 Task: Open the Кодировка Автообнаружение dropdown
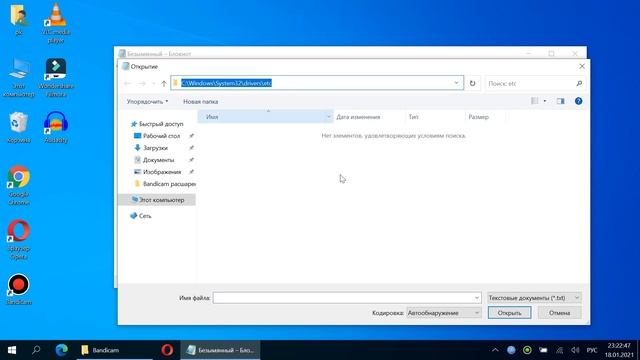[444, 313]
